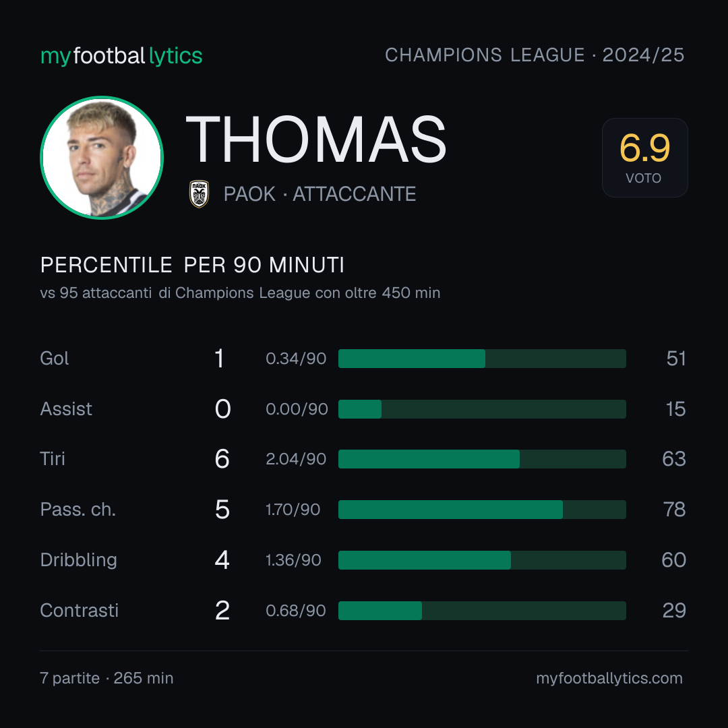Click the PAOK · ATTACCANTE subtitle
The image size is (728, 728).
click(320, 194)
